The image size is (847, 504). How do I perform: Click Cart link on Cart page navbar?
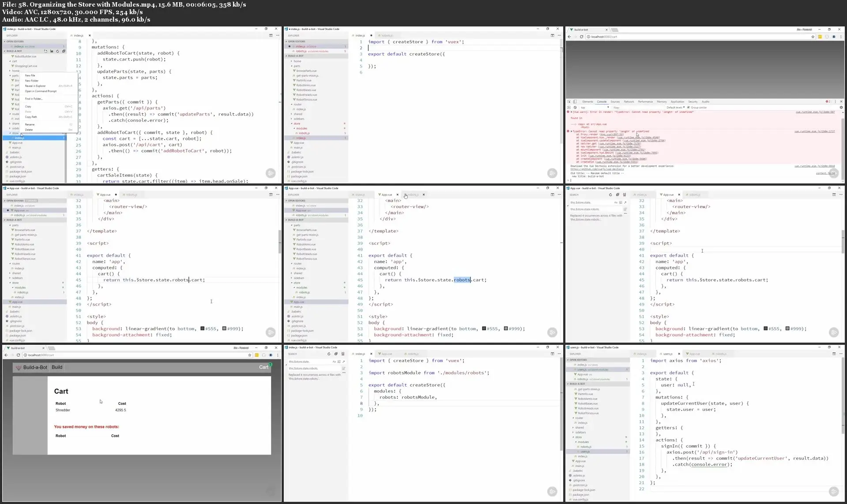click(x=264, y=367)
